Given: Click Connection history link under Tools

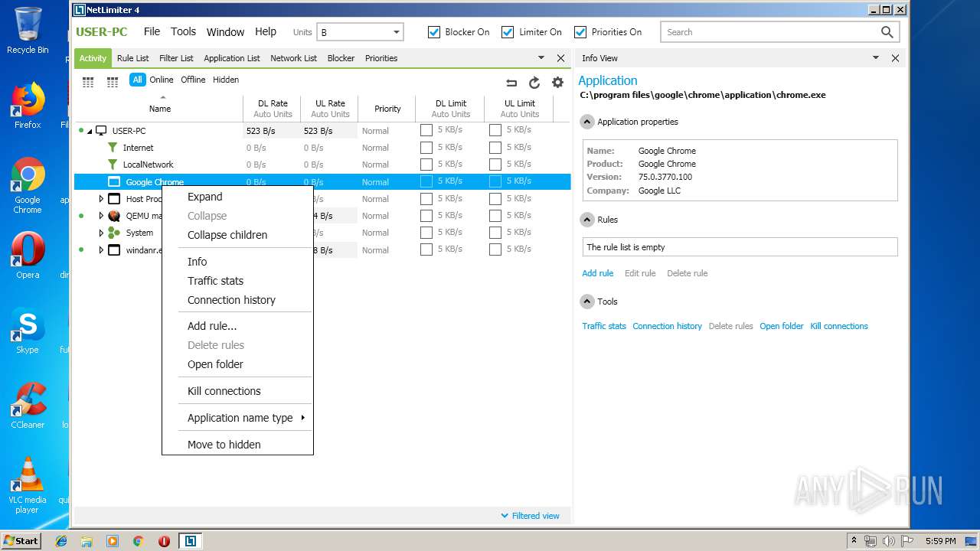Looking at the screenshot, I should (x=667, y=326).
